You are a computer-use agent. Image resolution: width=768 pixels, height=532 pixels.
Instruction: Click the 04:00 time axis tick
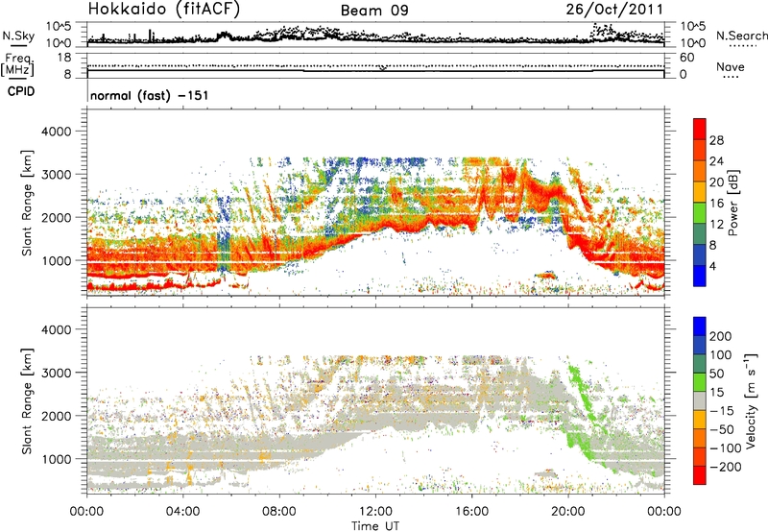pos(183,512)
